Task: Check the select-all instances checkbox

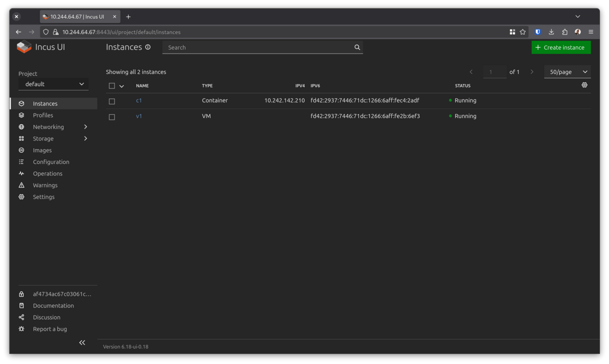Action: 112,85
